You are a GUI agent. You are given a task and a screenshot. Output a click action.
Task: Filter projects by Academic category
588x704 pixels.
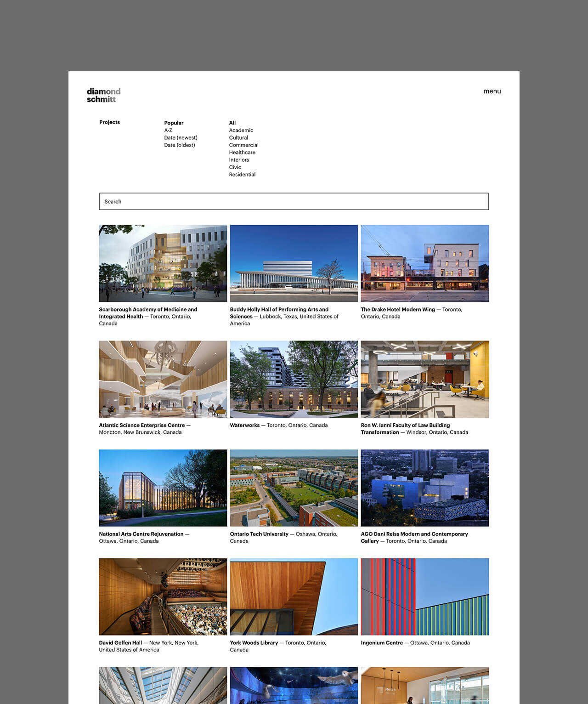241,130
